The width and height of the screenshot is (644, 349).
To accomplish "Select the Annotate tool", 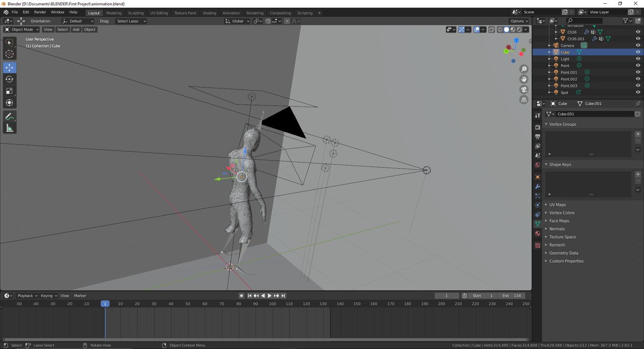I will [10, 116].
